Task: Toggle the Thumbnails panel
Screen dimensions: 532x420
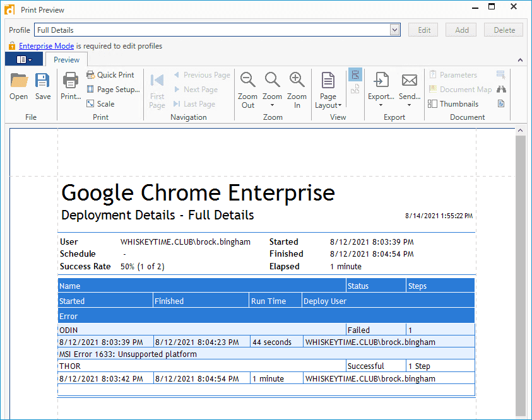Action: pos(453,103)
